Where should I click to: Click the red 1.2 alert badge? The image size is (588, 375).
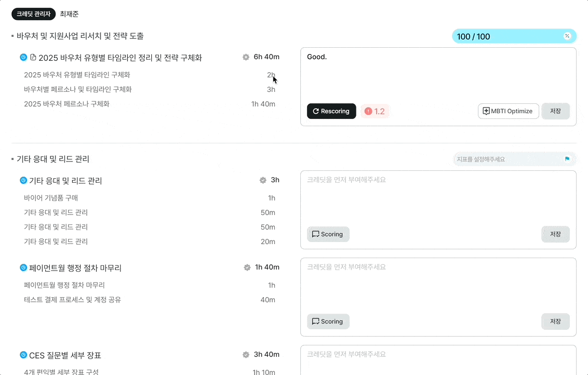pyautogui.click(x=375, y=111)
